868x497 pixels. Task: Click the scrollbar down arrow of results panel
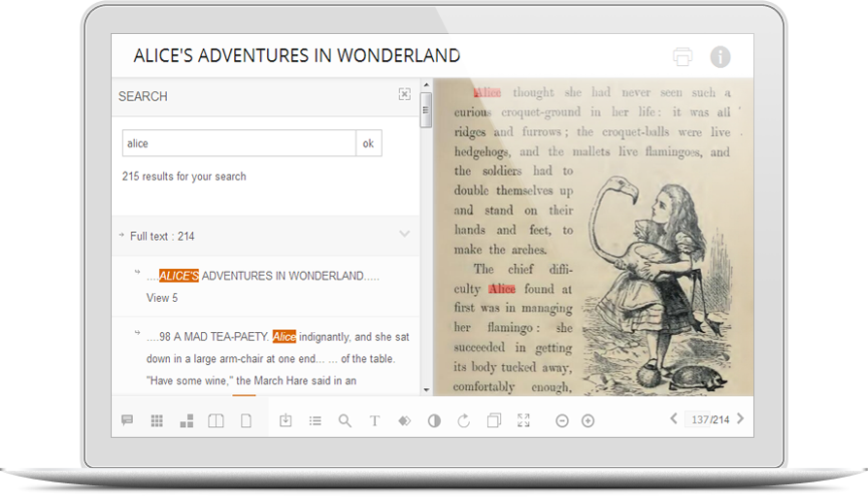click(x=426, y=389)
